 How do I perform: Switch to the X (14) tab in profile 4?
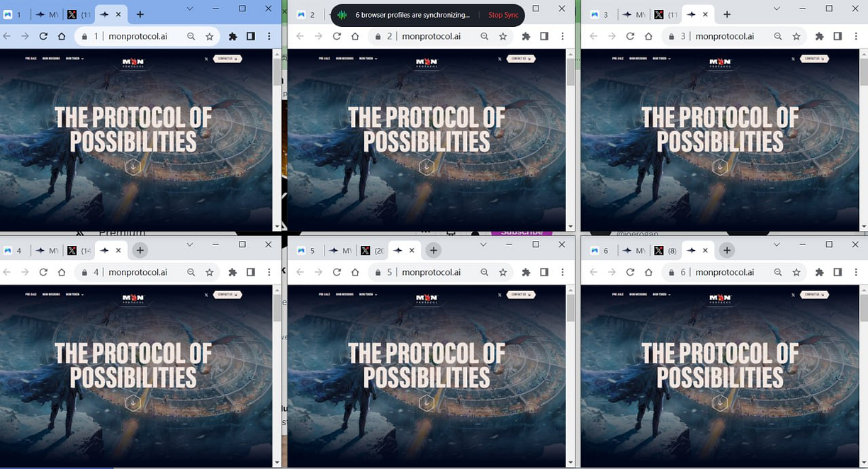click(x=78, y=250)
